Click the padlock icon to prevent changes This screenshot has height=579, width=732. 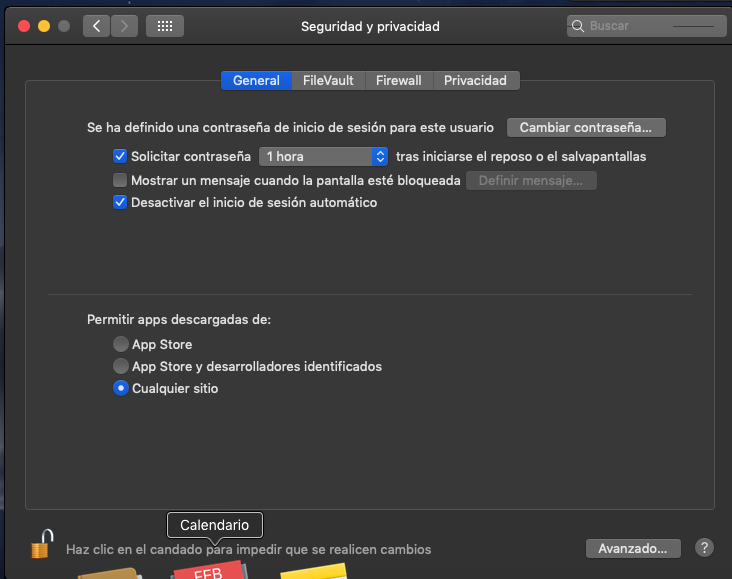(x=40, y=545)
